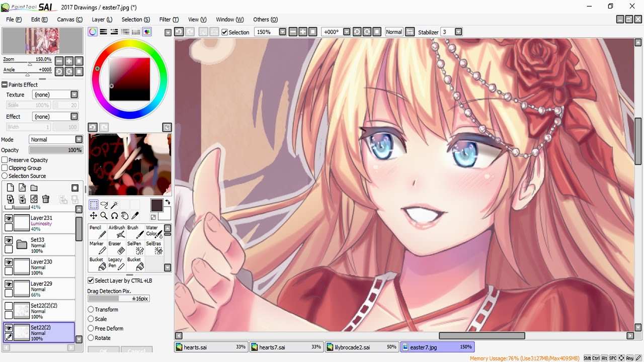The image size is (644, 362).
Task: Select the Pencil tool
Action: (x=98, y=232)
